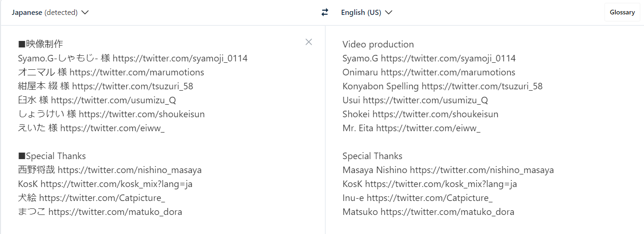Open the Glossary panel

coord(622,13)
